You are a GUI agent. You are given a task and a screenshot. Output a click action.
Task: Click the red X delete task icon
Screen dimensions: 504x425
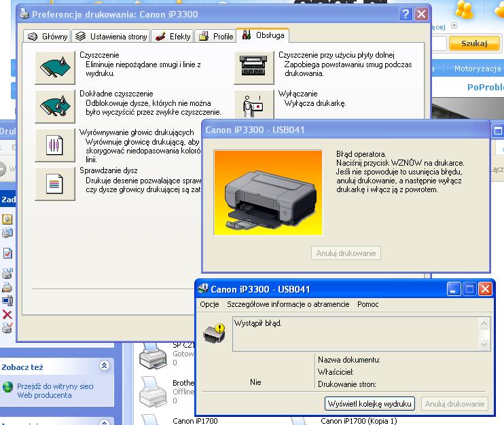(x=7, y=314)
